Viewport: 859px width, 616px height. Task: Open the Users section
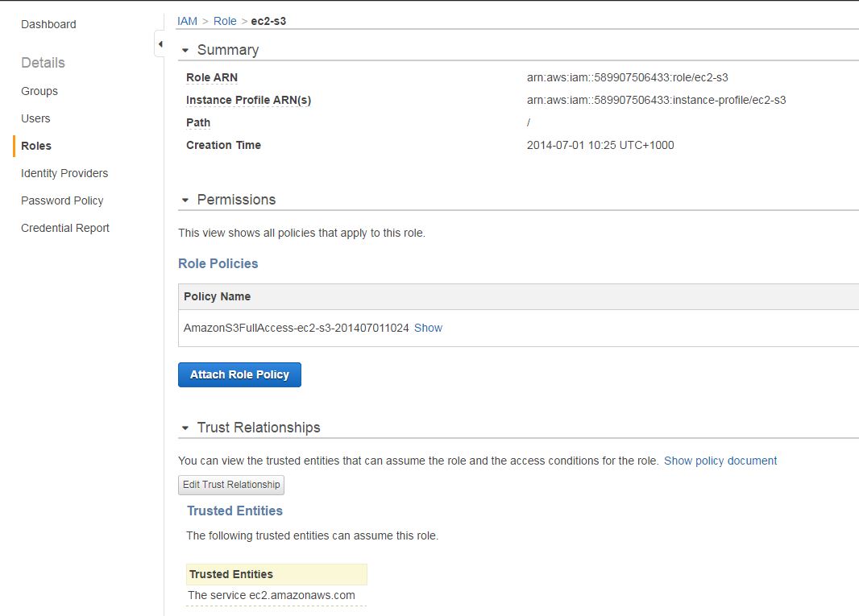(x=35, y=118)
